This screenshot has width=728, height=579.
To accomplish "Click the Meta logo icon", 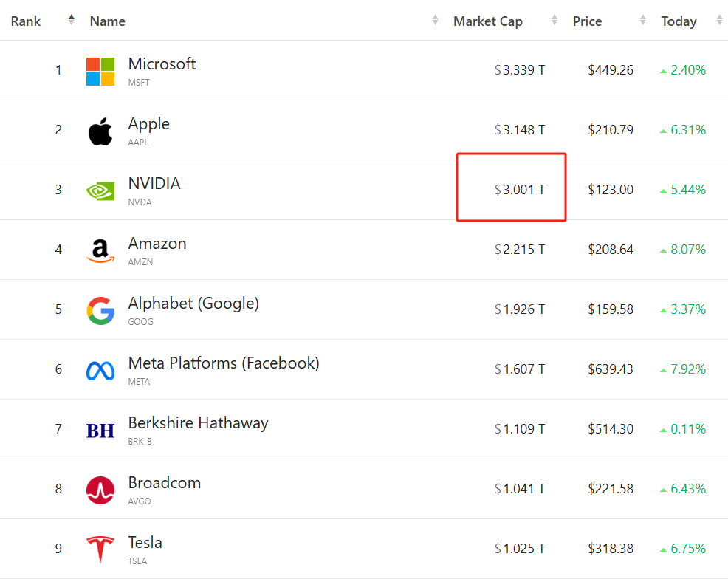I will [100, 371].
